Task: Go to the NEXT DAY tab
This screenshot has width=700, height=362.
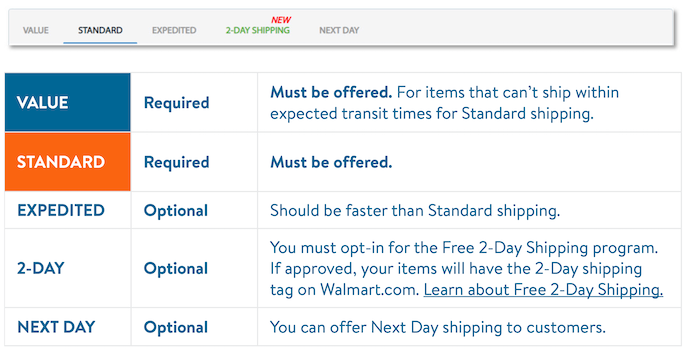Action: point(339,30)
